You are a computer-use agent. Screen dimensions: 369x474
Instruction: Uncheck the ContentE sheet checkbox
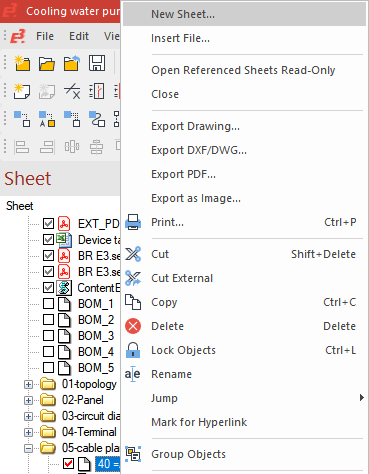[48, 287]
